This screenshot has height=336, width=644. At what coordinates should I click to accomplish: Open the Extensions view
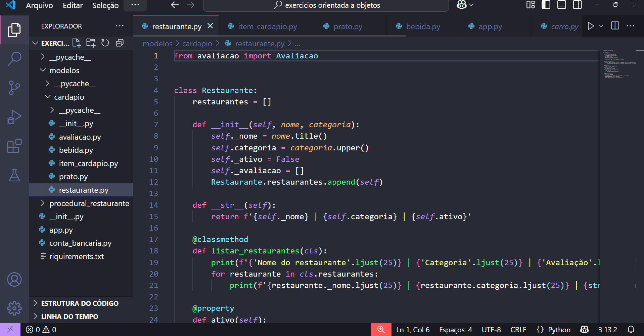14,146
